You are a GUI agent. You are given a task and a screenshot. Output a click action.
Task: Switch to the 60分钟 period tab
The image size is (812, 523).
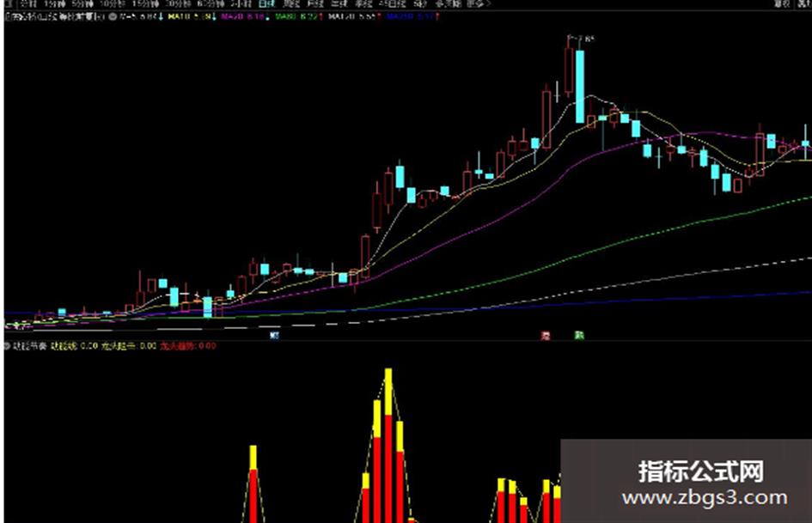[211, 3]
